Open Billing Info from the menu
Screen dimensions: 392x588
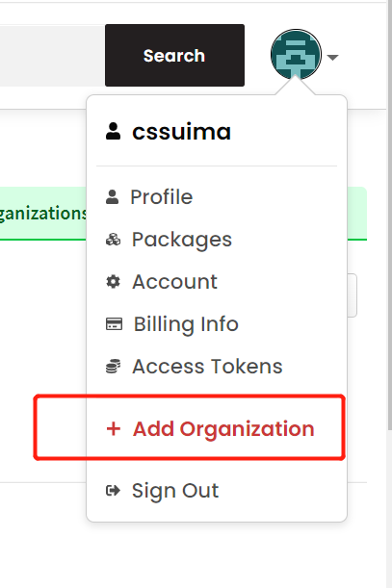click(x=186, y=324)
